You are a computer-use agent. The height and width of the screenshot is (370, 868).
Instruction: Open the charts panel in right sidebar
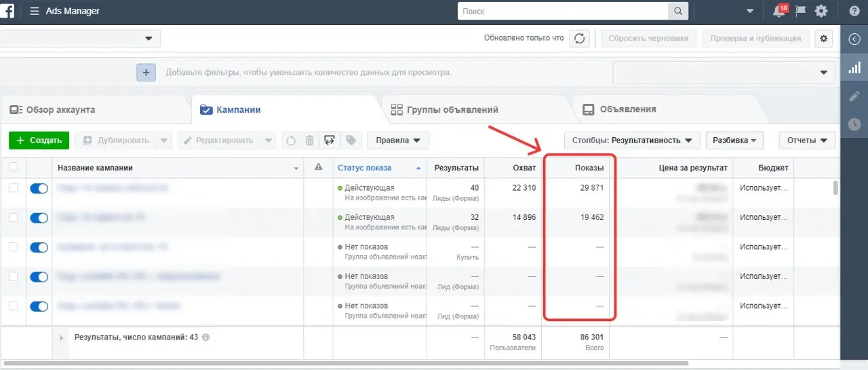click(854, 68)
